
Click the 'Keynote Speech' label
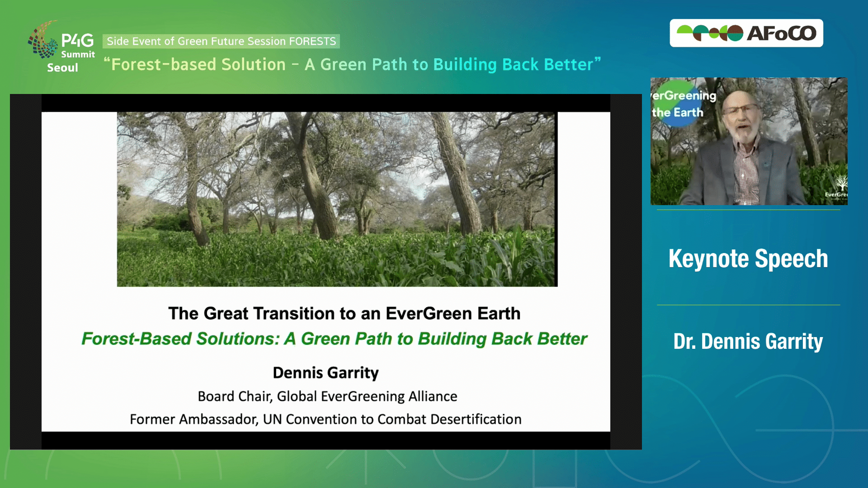(x=748, y=259)
